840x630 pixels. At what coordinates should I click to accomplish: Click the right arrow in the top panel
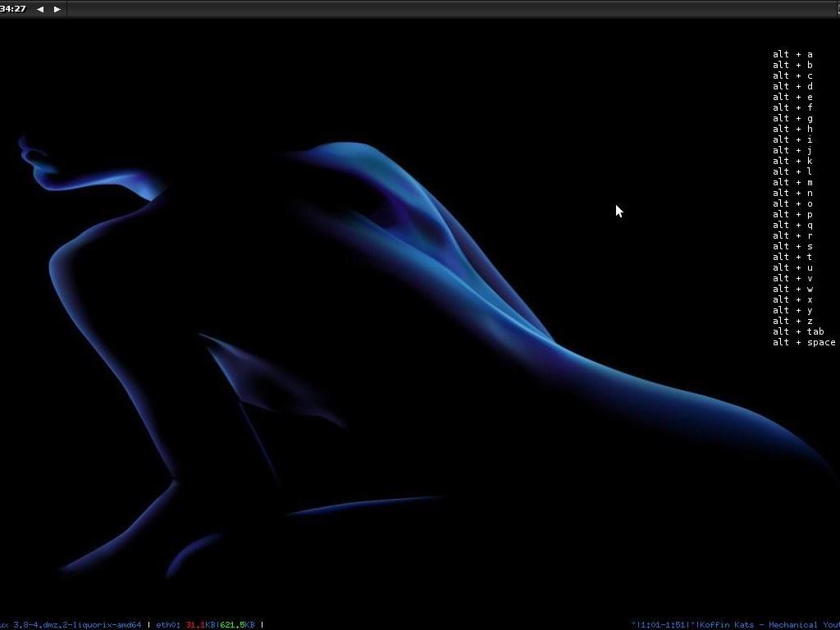[57, 9]
